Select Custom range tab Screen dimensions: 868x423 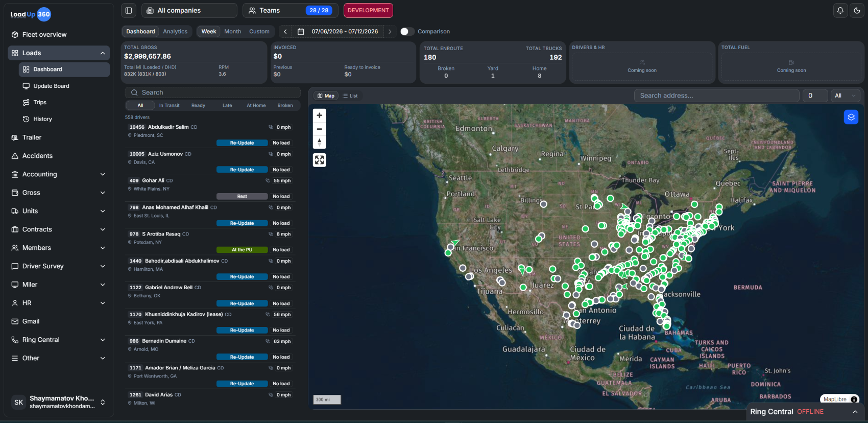click(259, 32)
